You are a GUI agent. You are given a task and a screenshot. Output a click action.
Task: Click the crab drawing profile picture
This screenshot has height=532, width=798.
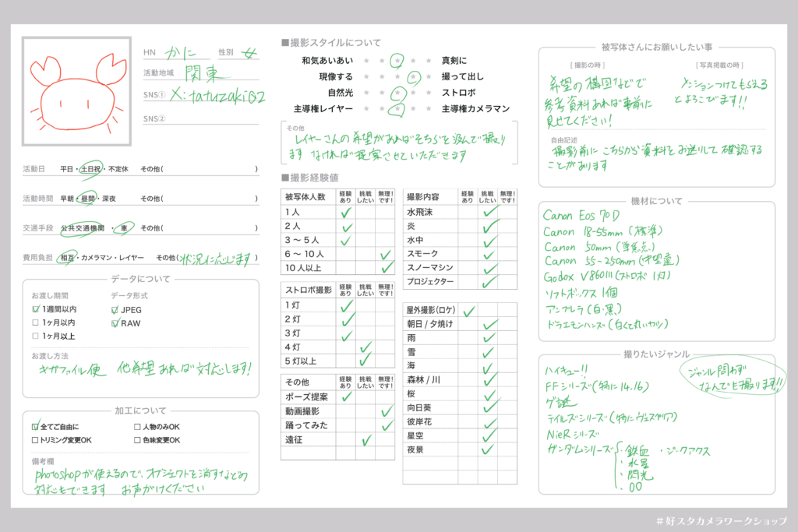(x=77, y=92)
